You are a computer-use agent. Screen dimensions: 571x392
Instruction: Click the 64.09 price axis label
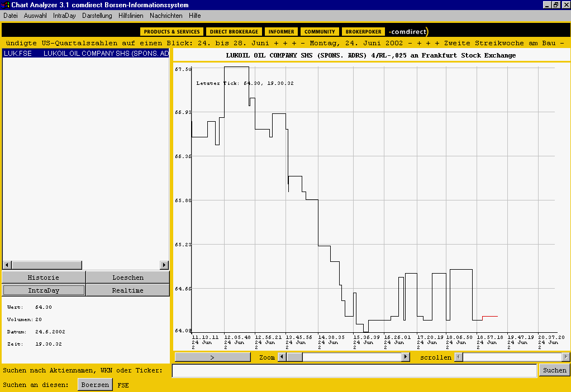click(183, 331)
